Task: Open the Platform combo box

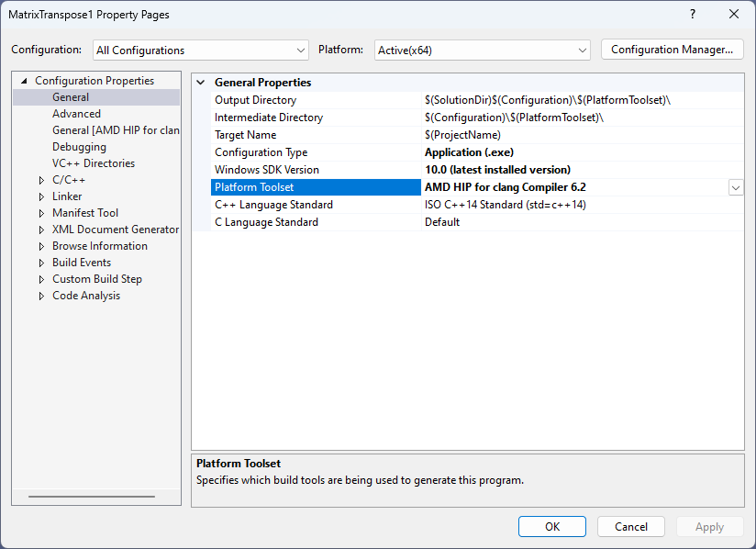Action: pyautogui.click(x=481, y=50)
